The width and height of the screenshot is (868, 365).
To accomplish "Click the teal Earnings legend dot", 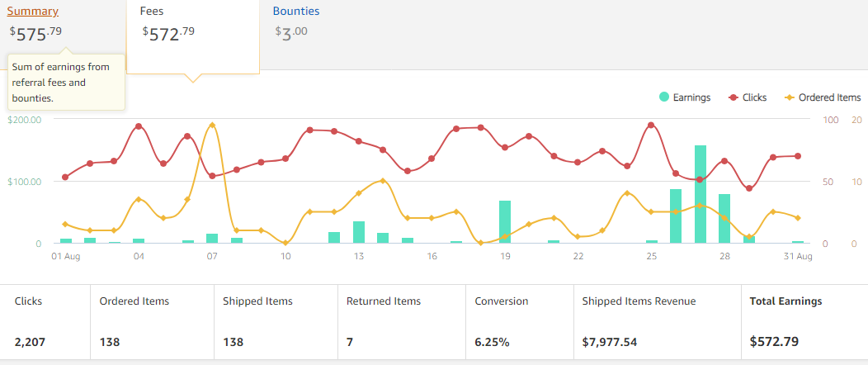I will pyautogui.click(x=664, y=97).
